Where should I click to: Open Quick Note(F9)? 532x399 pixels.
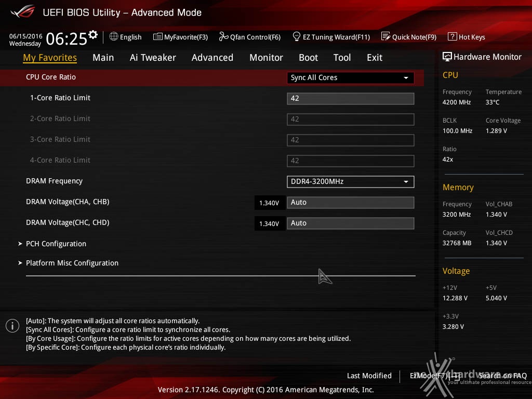click(414, 37)
